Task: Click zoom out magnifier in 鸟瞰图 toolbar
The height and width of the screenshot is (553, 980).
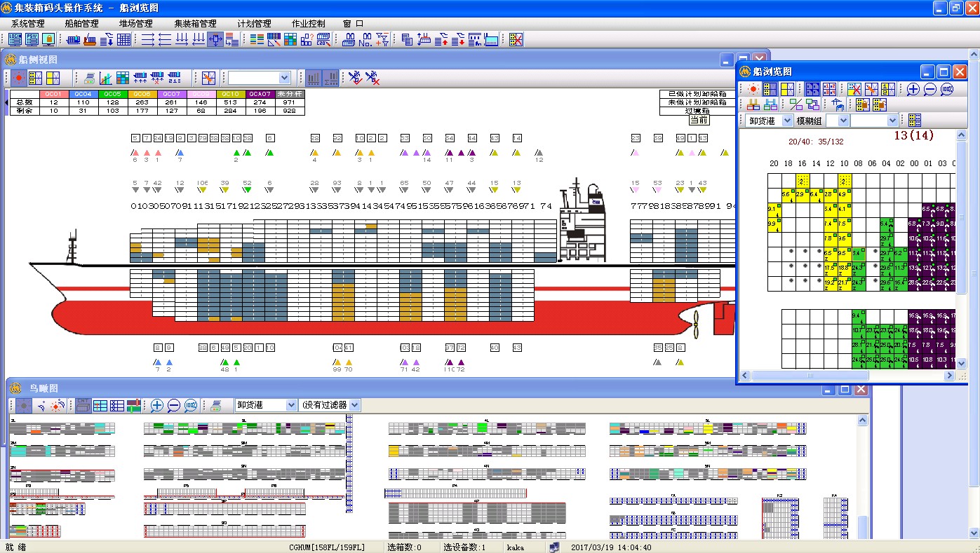Action: point(173,405)
